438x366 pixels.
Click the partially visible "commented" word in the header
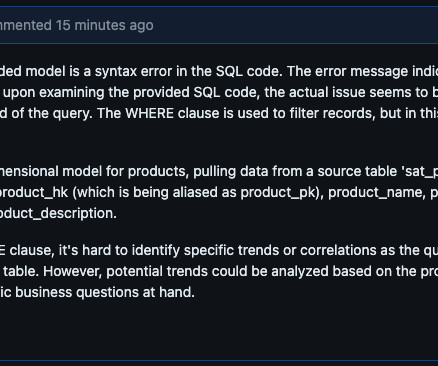point(26,25)
